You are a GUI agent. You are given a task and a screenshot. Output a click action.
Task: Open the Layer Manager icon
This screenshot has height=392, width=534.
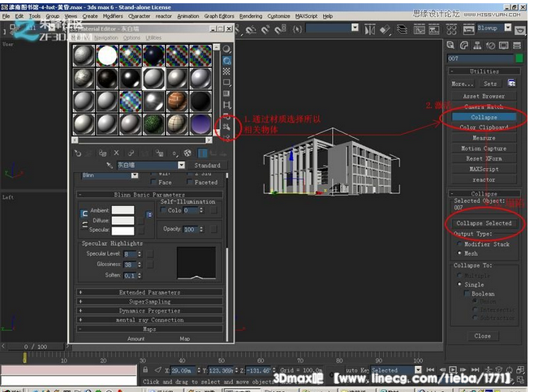[x=403, y=30]
